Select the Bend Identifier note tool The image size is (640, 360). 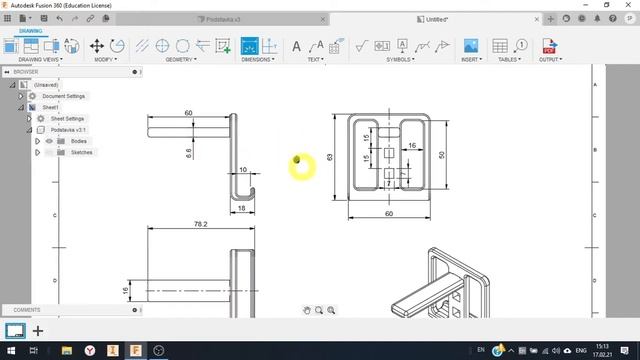(x=336, y=46)
